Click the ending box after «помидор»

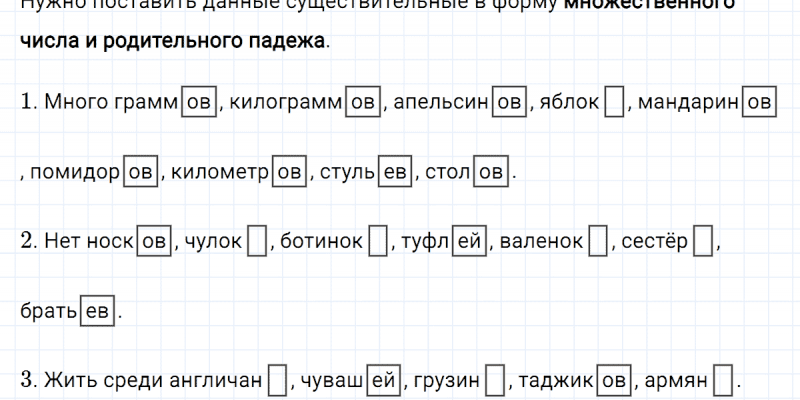pyautogui.click(x=140, y=172)
